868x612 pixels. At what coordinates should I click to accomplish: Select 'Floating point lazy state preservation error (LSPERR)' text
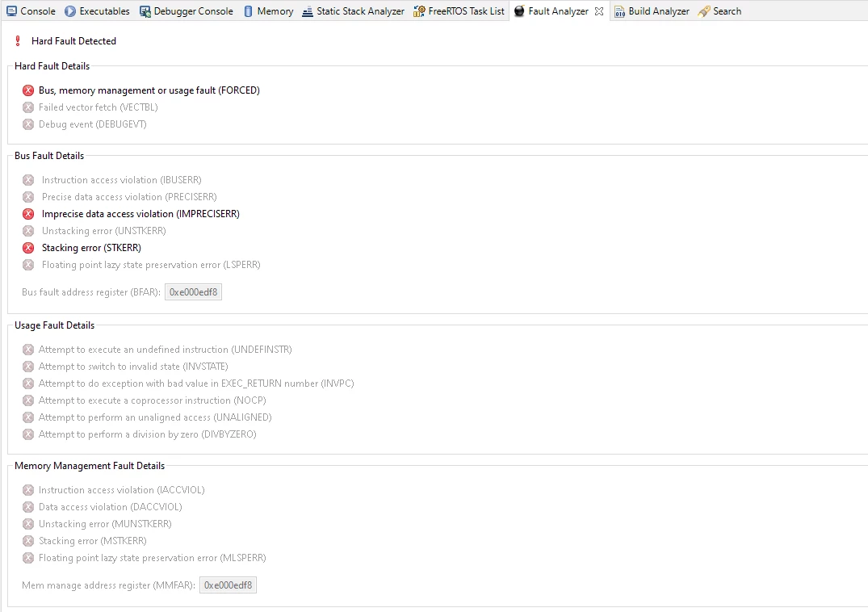(x=151, y=265)
